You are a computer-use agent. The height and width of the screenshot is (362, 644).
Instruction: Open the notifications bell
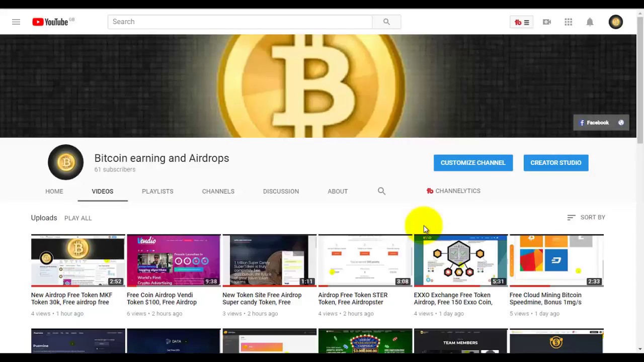click(590, 22)
